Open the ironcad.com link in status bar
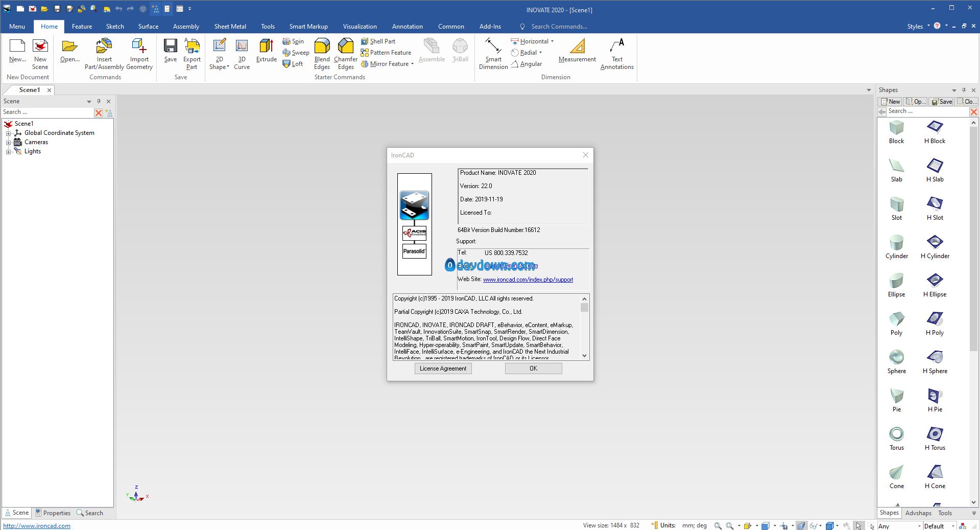The height and width of the screenshot is (530, 980). coord(37,526)
